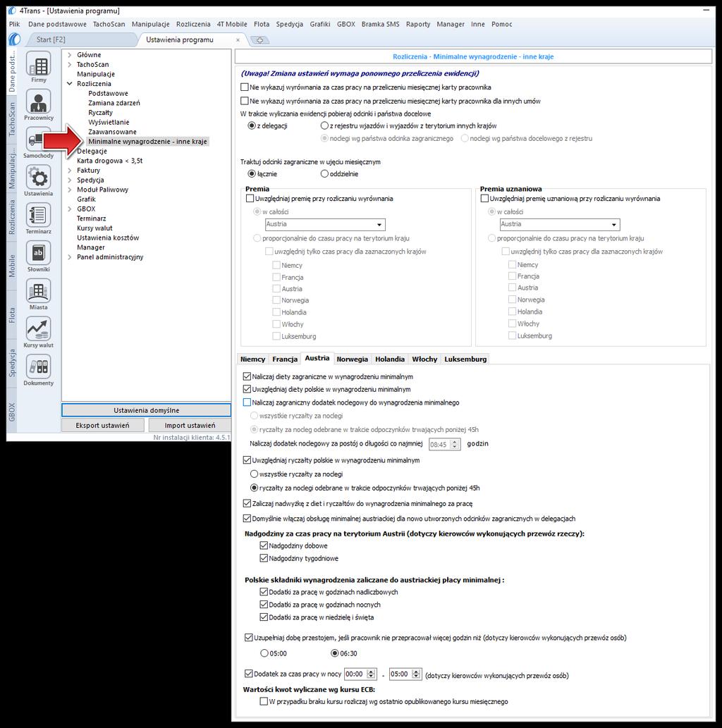Image resolution: width=722 pixels, height=728 pixels.
Task: Open the Pomoc menu
Action: point(502,24)
